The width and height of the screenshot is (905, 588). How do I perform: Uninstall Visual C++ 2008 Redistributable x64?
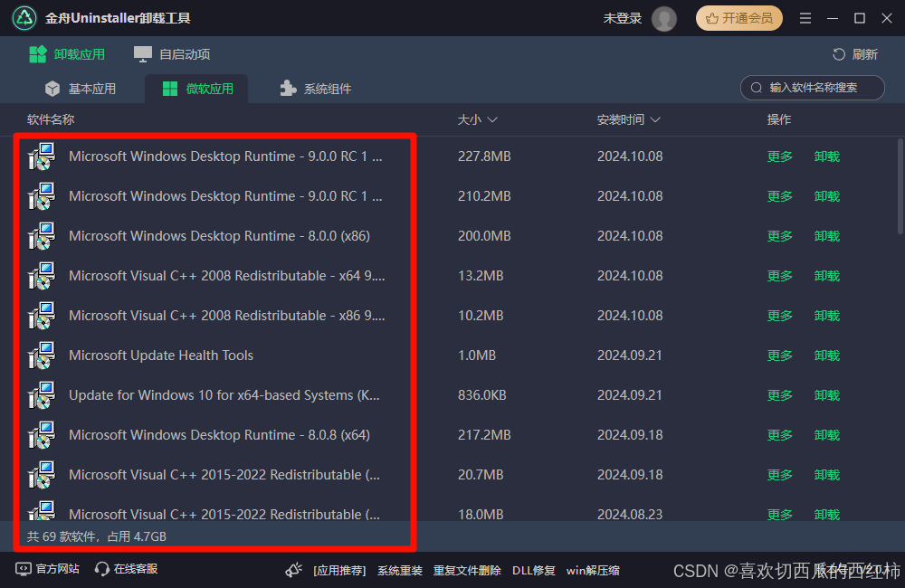point(826,276)
